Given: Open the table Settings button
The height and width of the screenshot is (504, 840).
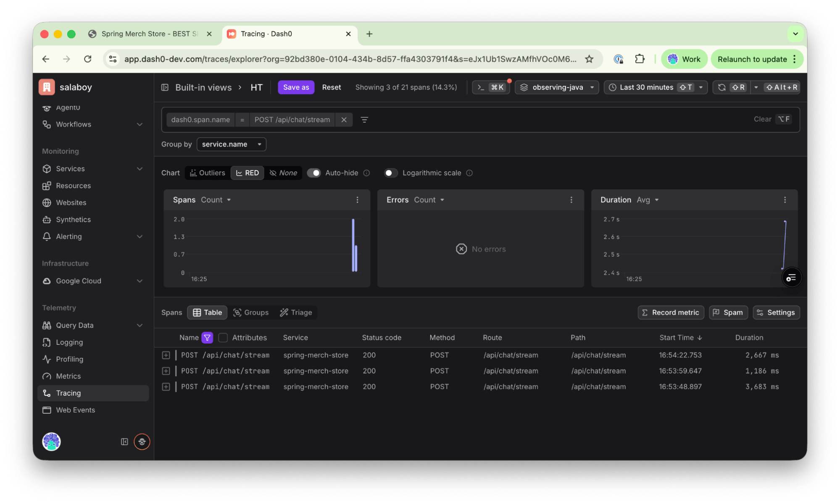Looking at the screenshot, I should click(x=776, y=312).
